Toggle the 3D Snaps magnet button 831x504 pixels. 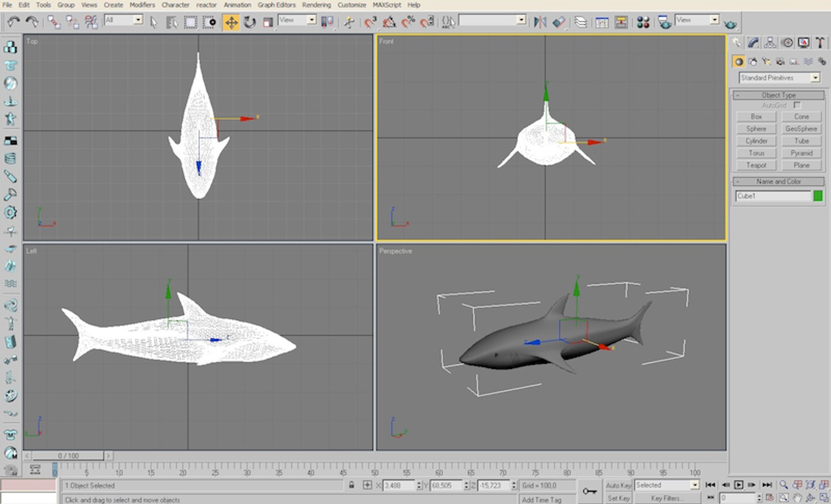[370, 22]
